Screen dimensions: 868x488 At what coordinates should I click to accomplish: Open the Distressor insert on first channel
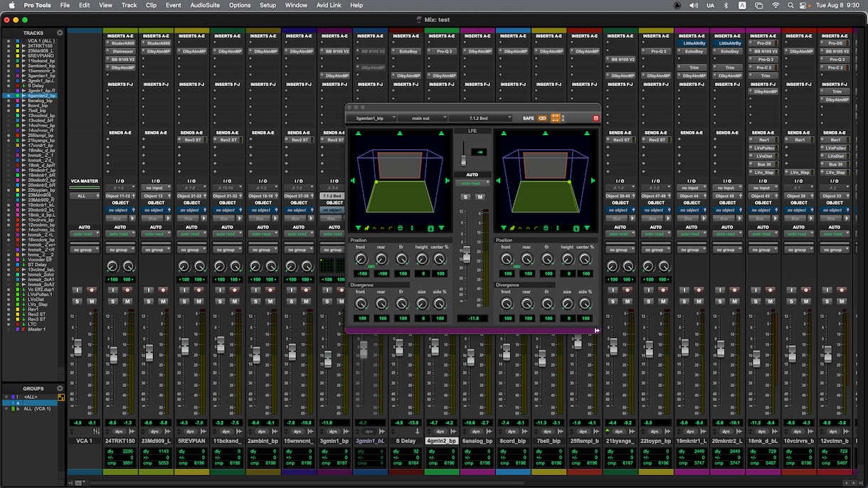122,51
